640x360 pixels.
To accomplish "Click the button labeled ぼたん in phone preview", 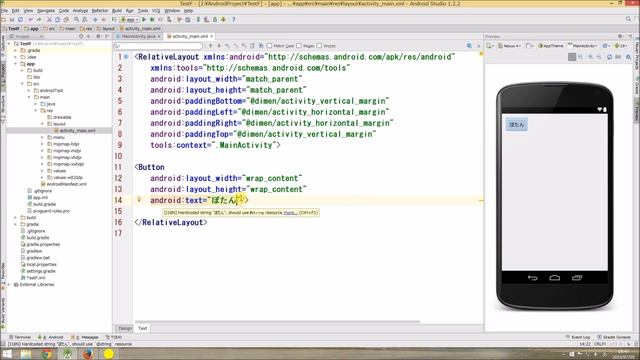I will tap(517, 124).
